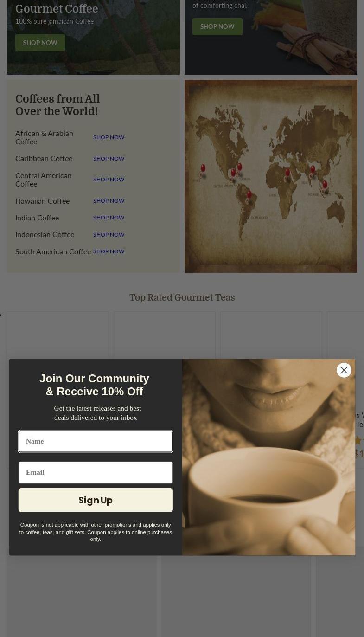364x637 pixels.
Task: Click the Hawaii pin on world map
Action: pyautogui.click(x=203, y=170)
